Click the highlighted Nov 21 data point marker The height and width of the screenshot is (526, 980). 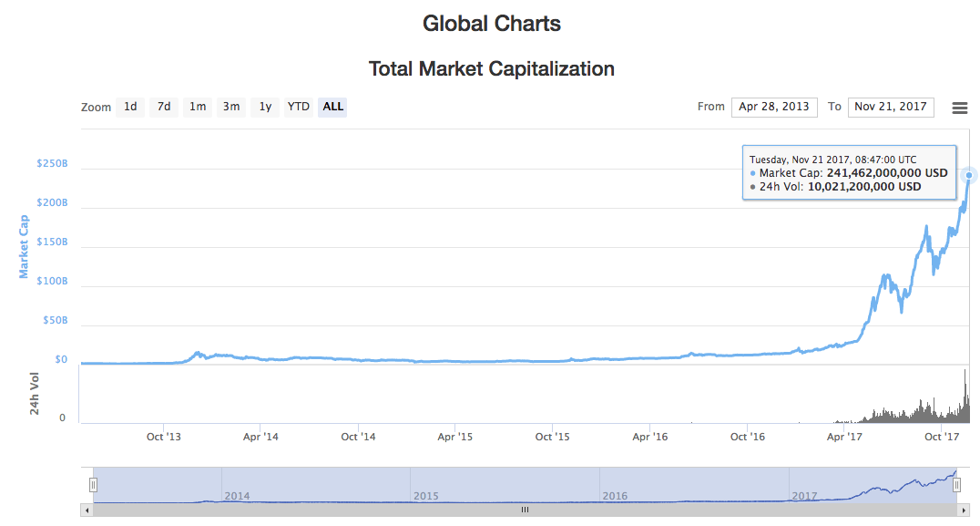tap(969, 175)
